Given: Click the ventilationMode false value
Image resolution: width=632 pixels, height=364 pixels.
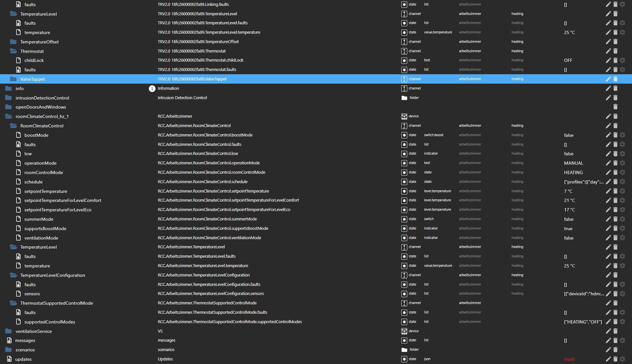Looking at the screenshot, I should tap(568, 238).
